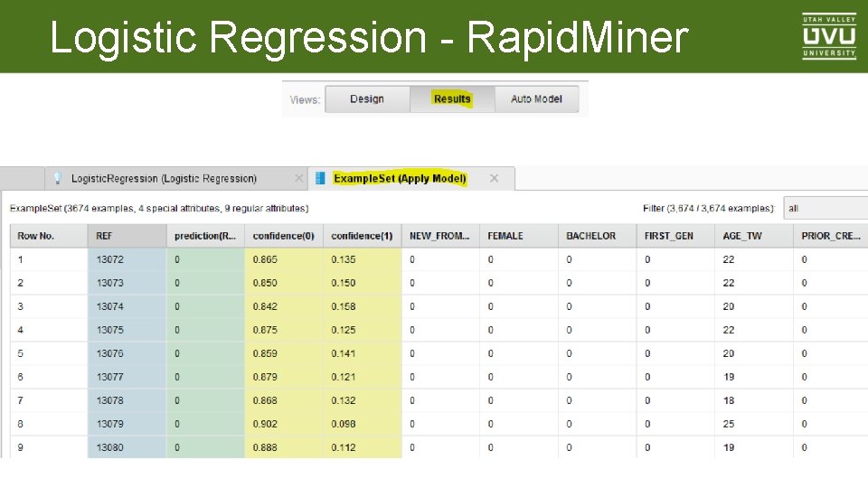Image resolution: width=868 pixels, height=488 pixels.
Task: Click confidence(0) value 0.850
Action: tap(283, 283)
